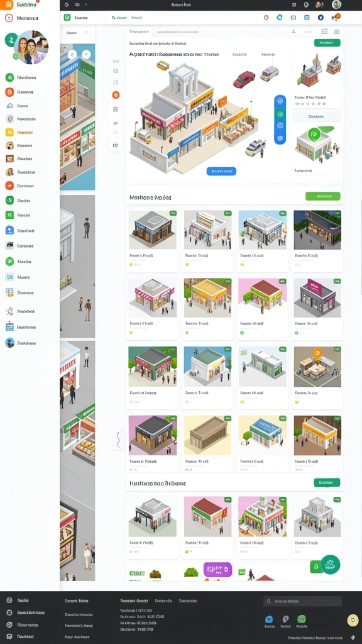Open the dropdown above the left preview strip
This screenshot has width=362, height=644.
77,33
